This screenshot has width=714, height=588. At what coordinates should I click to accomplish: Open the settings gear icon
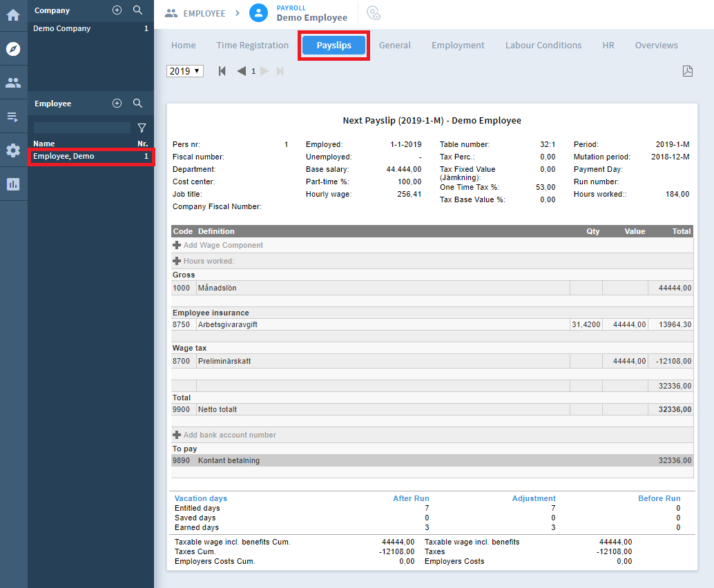[13, 150]
